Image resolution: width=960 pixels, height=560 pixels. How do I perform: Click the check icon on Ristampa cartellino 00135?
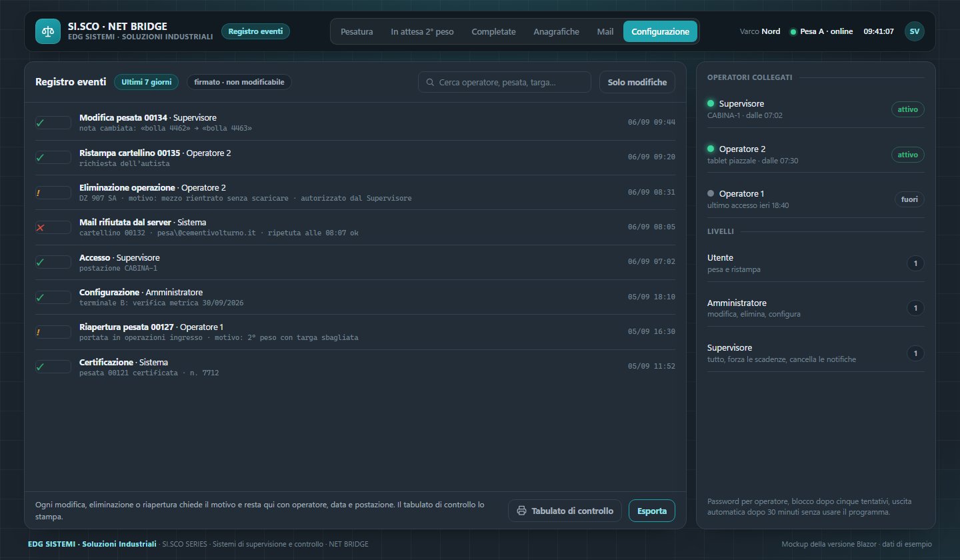coord(40,157)
